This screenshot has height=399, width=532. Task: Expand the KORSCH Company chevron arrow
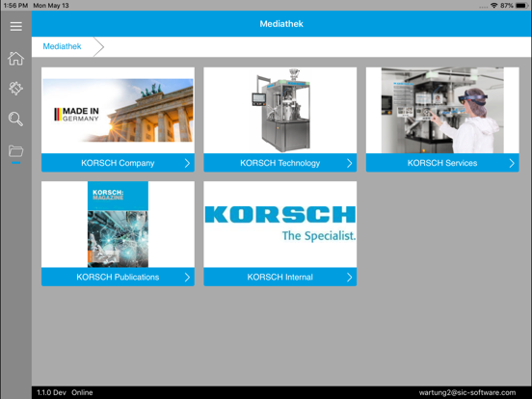[x=187, y=163]
